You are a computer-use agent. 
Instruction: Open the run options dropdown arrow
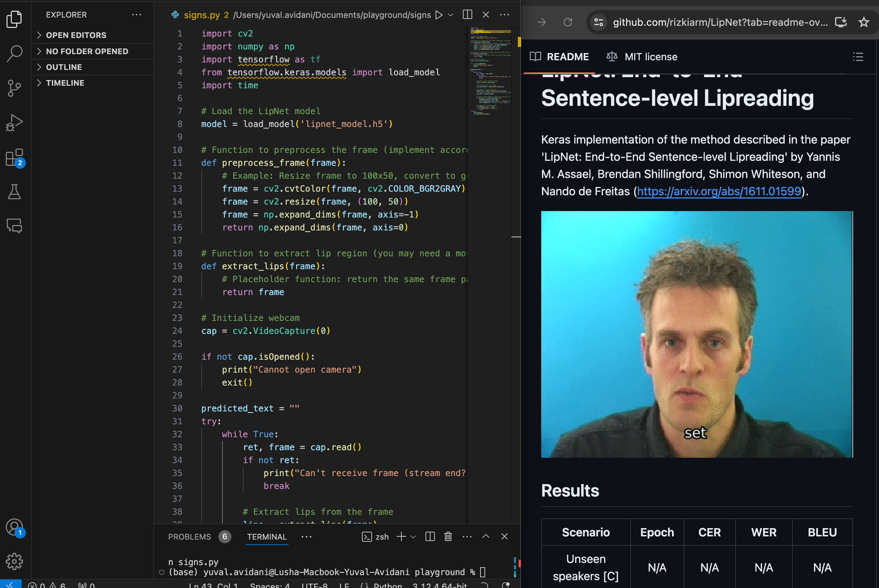(x=450, y=15)
